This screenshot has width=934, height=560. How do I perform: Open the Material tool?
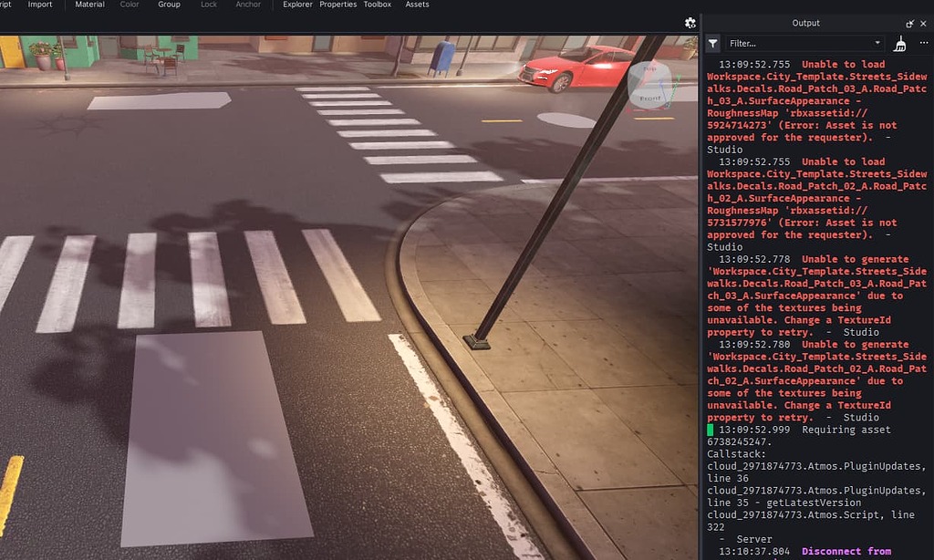(x=89, y=5)
